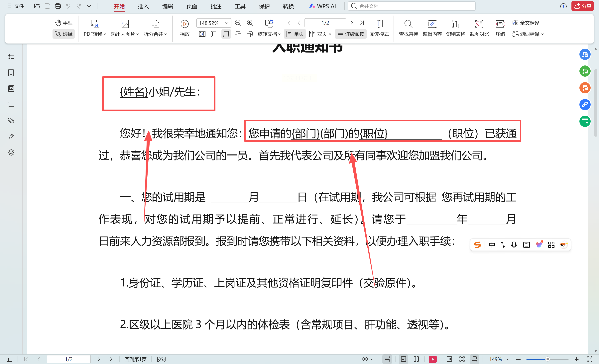This screenshot has height=364, width=599.
Task: Open the layers panel icon
Action: (11, 152)
